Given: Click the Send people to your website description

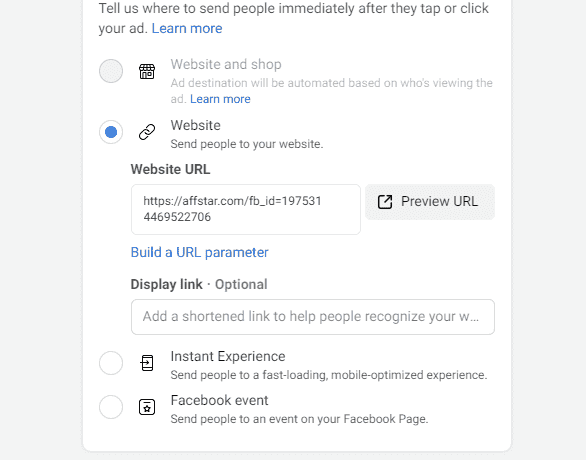Looking at the screenshot, I should coord(247,144).
